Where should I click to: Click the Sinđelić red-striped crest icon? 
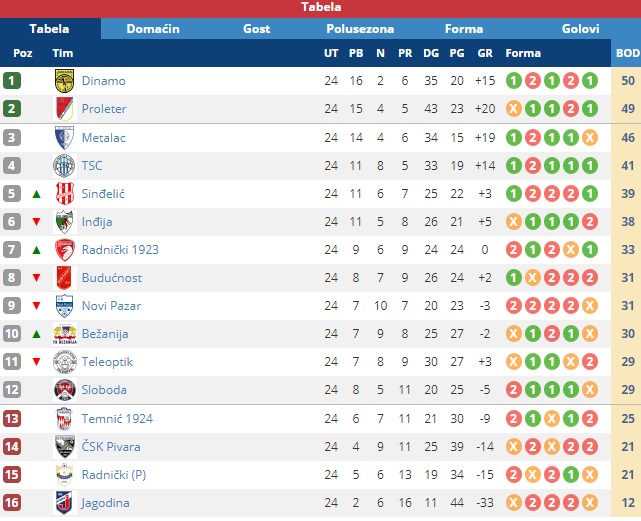(65, 193)
